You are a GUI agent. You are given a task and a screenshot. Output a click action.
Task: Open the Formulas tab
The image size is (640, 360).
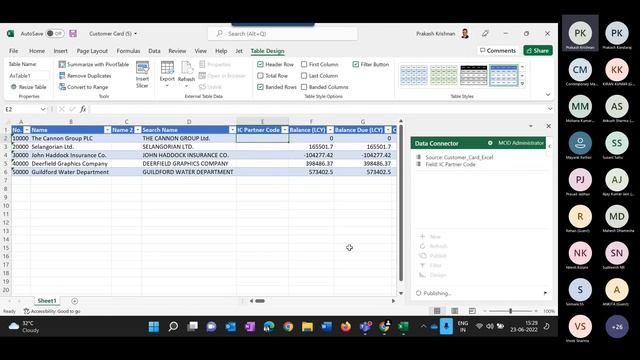[x=128, y=51]
